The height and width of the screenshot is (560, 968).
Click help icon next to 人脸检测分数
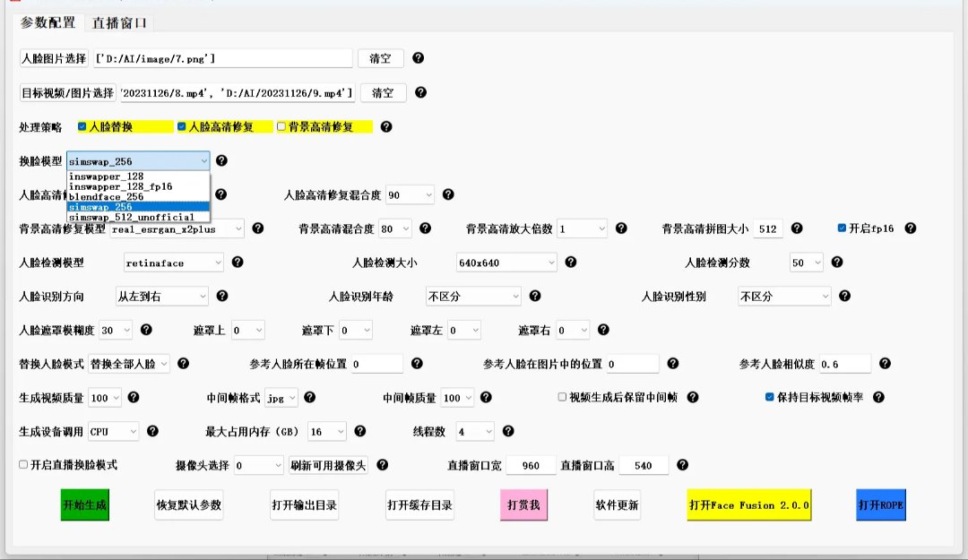coord(836,263)
